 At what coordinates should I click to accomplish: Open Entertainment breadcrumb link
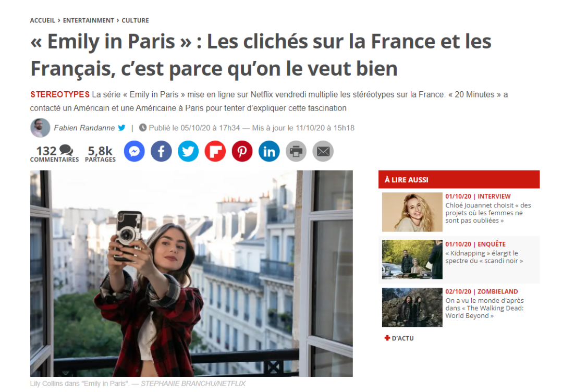(88, 20)
